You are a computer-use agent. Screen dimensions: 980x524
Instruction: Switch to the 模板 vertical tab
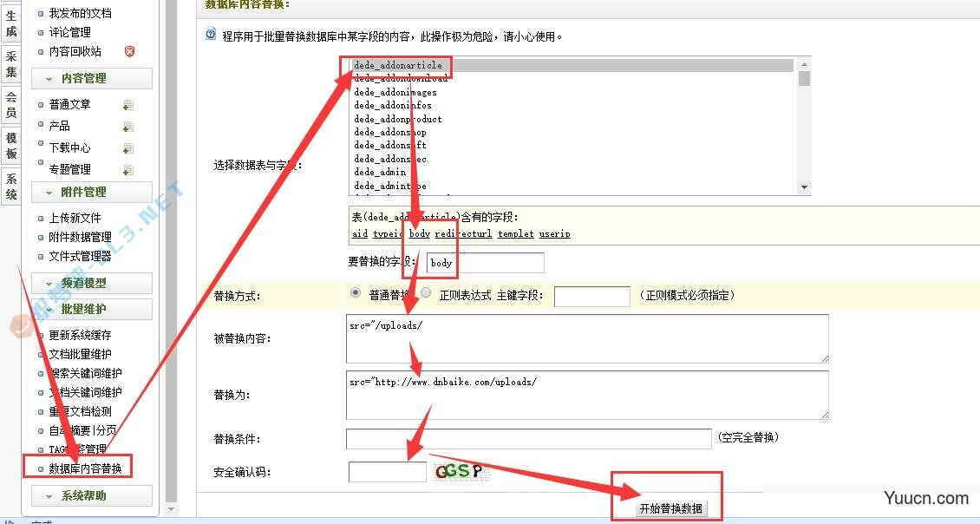11,146
